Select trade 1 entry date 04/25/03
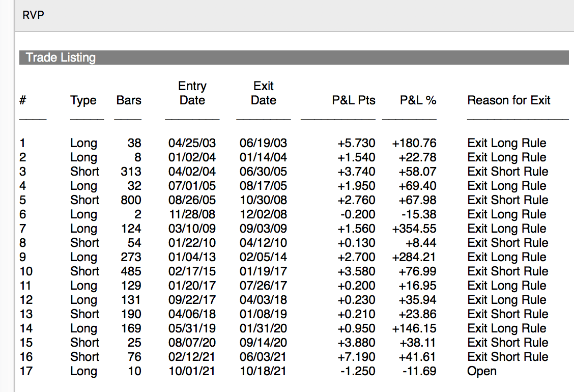The height and width of the screenshot is (392, 574). (x=192, y=143)
